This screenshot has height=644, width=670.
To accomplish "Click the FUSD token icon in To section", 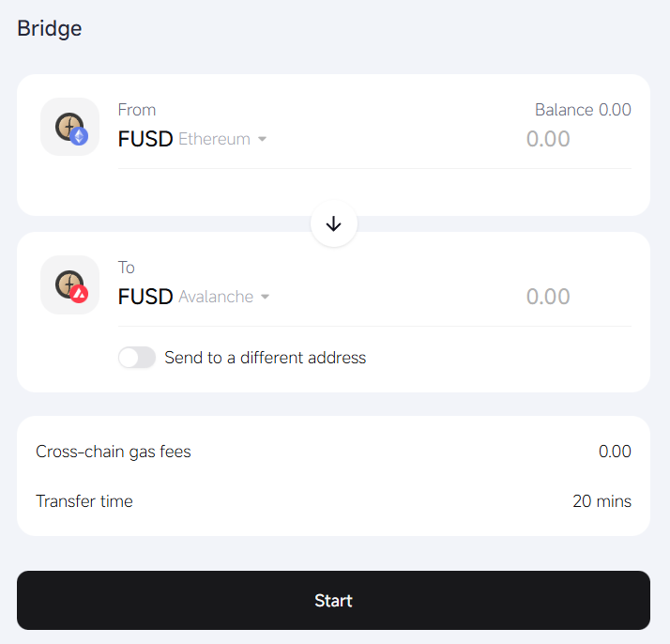I will (x=68, y=283).
